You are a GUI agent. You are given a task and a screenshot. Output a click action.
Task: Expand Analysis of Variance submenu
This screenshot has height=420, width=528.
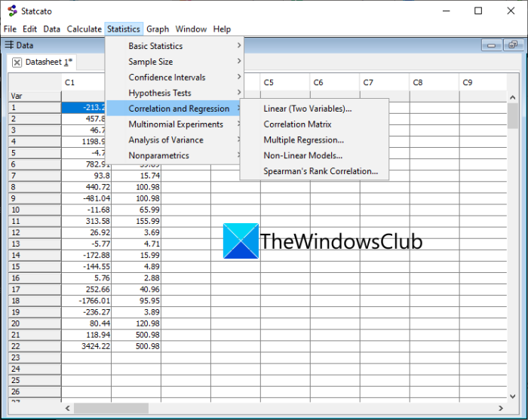click(x=173, y=139)
